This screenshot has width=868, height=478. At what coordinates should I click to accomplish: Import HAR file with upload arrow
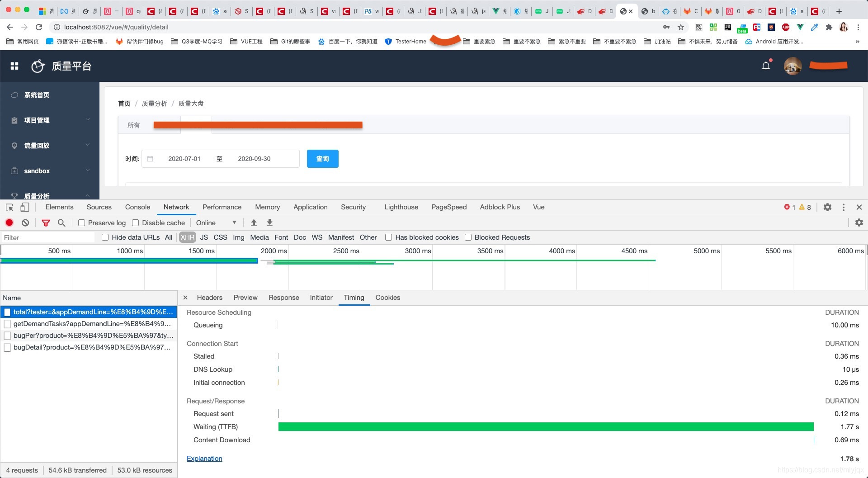click(x=254, y=222)
